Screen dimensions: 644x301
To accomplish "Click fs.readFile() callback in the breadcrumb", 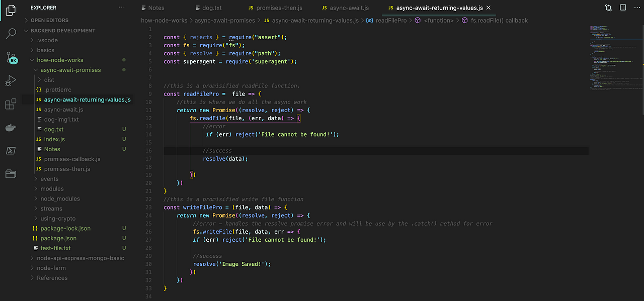I will tap(495, 21).
